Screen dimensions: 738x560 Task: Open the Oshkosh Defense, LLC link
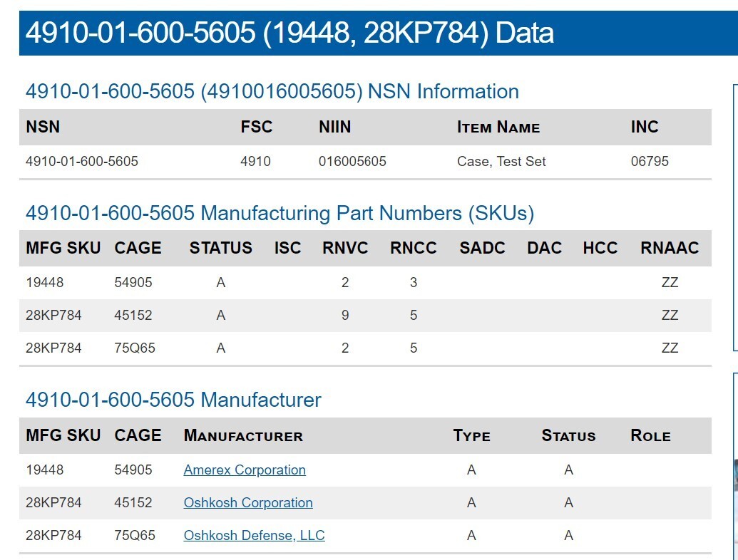click(254, 536)
